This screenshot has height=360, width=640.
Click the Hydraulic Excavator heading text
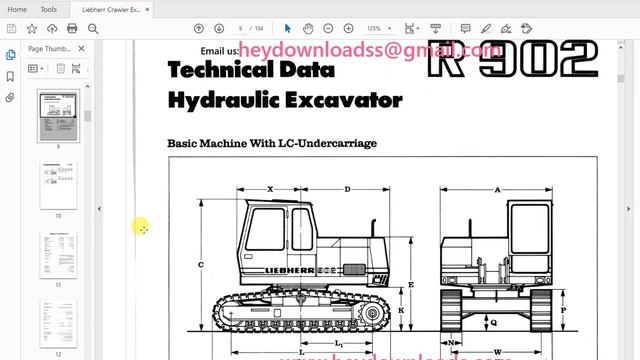click(285, 100)
